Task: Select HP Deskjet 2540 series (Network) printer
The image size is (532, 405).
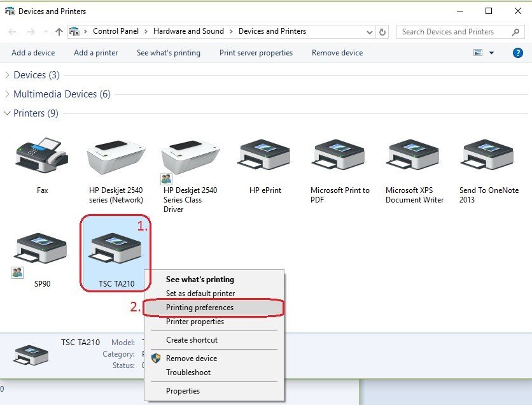Action: click(116, 155)
